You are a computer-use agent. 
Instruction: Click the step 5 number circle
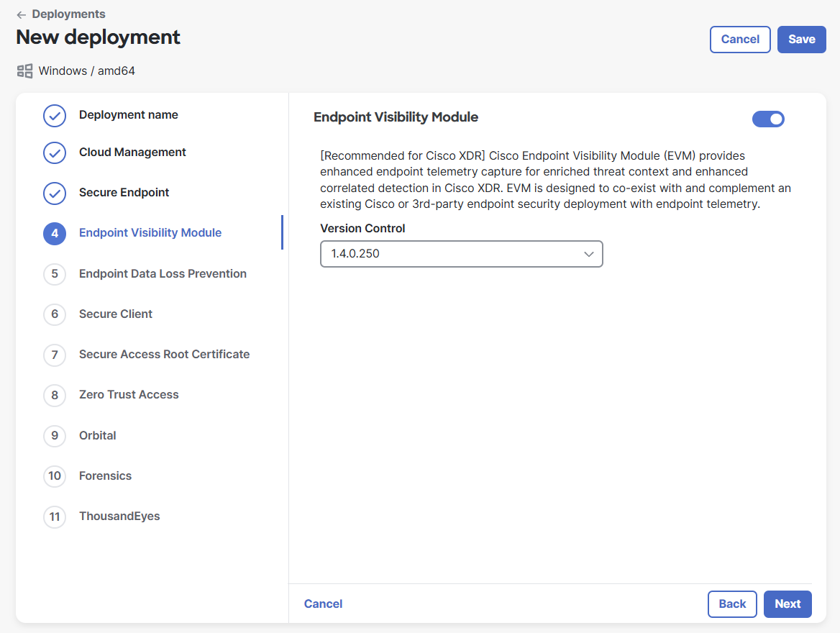(55, 274)
